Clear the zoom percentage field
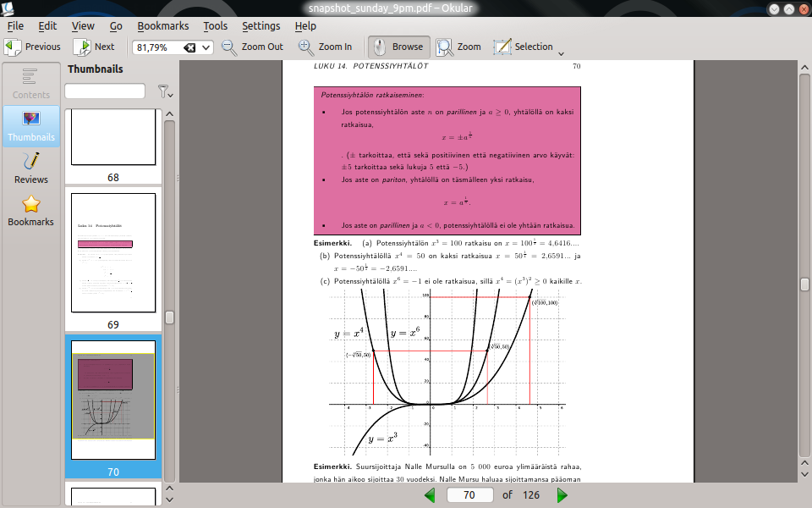This screenshot has height=508, width=812. tap(189, 47)
